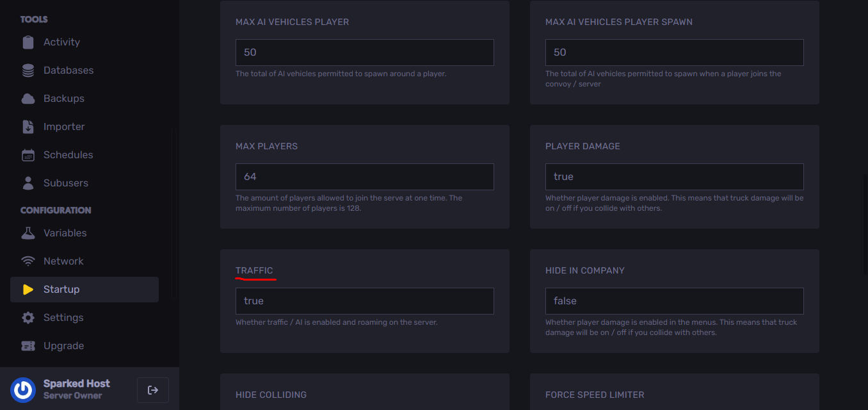Click the Max Players input field
Viewport: 868px width, 410px height.
click(x=365, y=177)
